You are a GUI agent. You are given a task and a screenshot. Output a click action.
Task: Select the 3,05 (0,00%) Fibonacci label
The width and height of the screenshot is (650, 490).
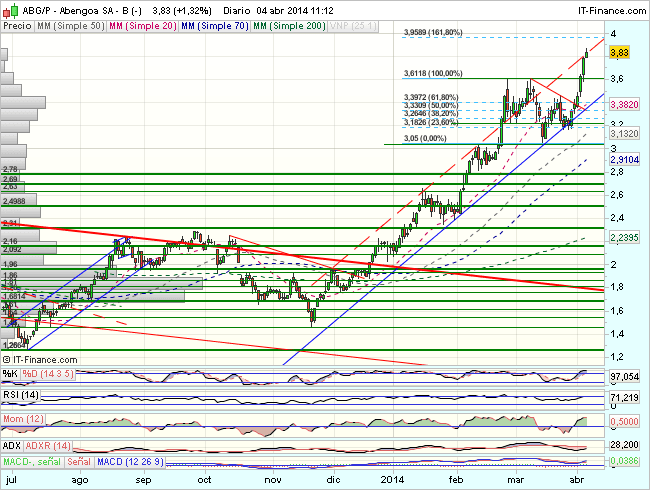click(x=425, y=138)
